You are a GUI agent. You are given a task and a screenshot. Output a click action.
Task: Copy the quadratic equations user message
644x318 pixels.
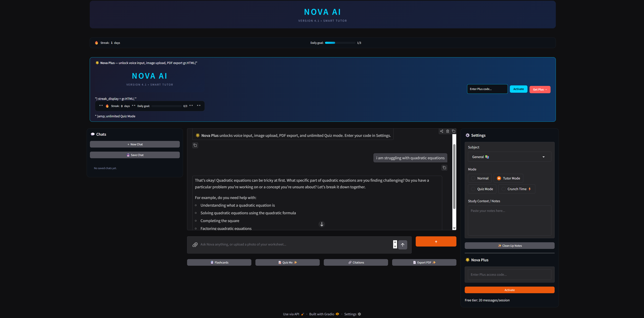click(444, 168)
